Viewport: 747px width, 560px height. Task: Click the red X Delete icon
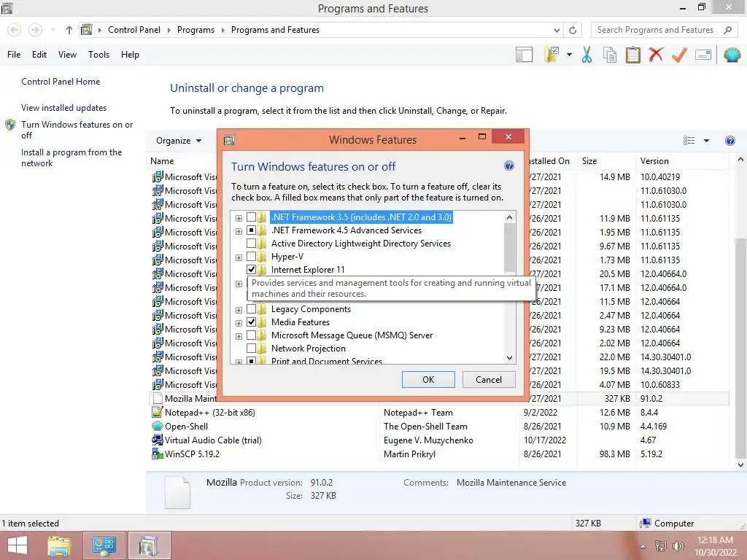click(656, 55)
